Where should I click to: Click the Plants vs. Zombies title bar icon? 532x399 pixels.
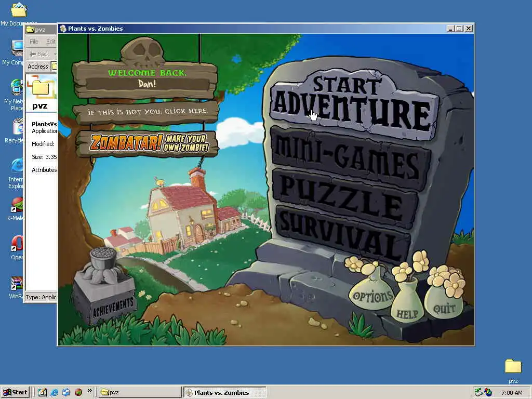tap(63, 29)
